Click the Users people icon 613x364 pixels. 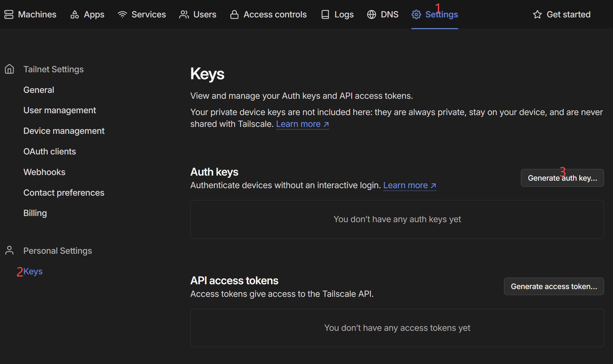click(x=184, y=14)
